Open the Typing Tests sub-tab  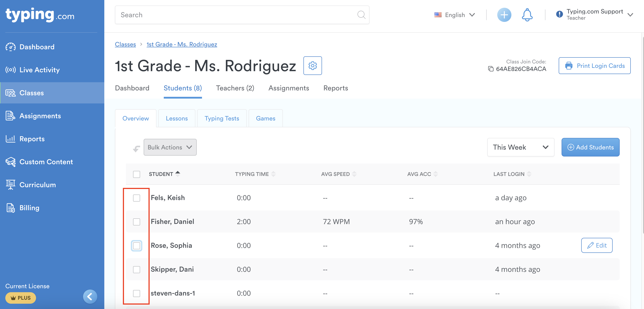pos(221,118)
